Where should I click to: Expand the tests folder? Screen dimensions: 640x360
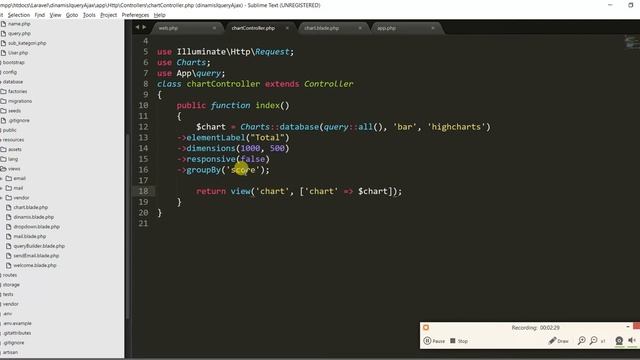coord(8,294)
